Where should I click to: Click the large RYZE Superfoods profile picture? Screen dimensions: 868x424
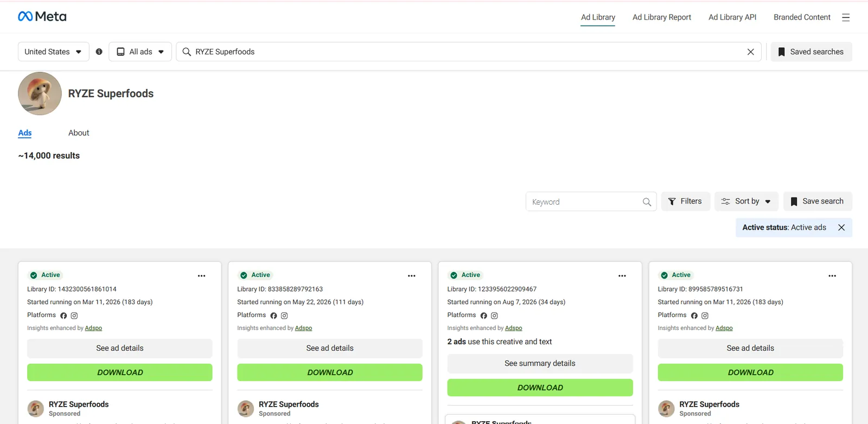(40, 93)
